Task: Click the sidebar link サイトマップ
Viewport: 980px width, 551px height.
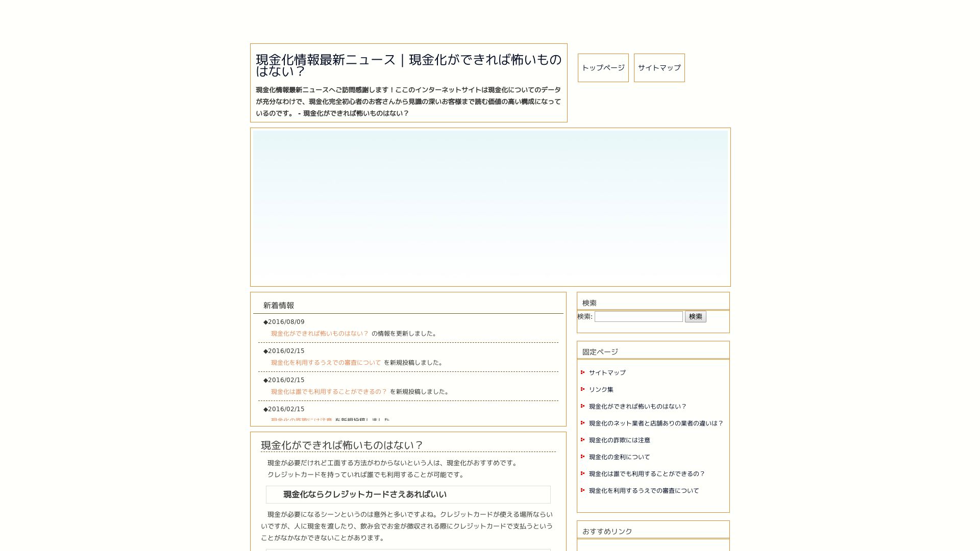Action: point(607,373)
